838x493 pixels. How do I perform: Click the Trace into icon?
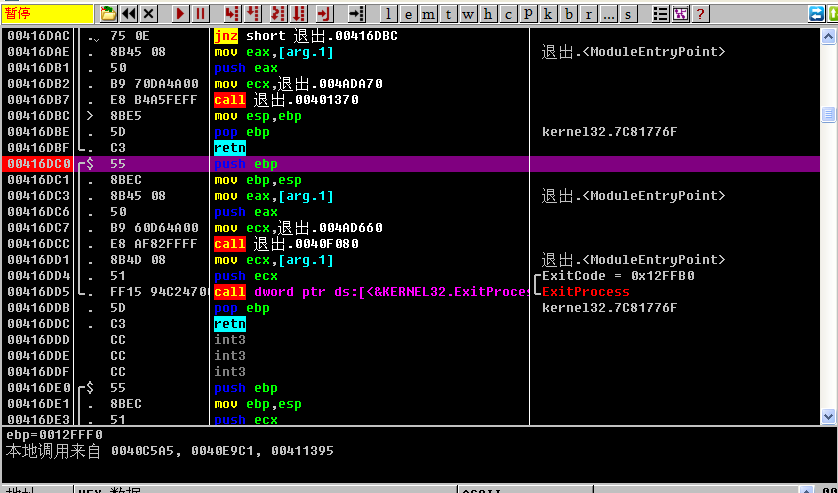[277, 14]
